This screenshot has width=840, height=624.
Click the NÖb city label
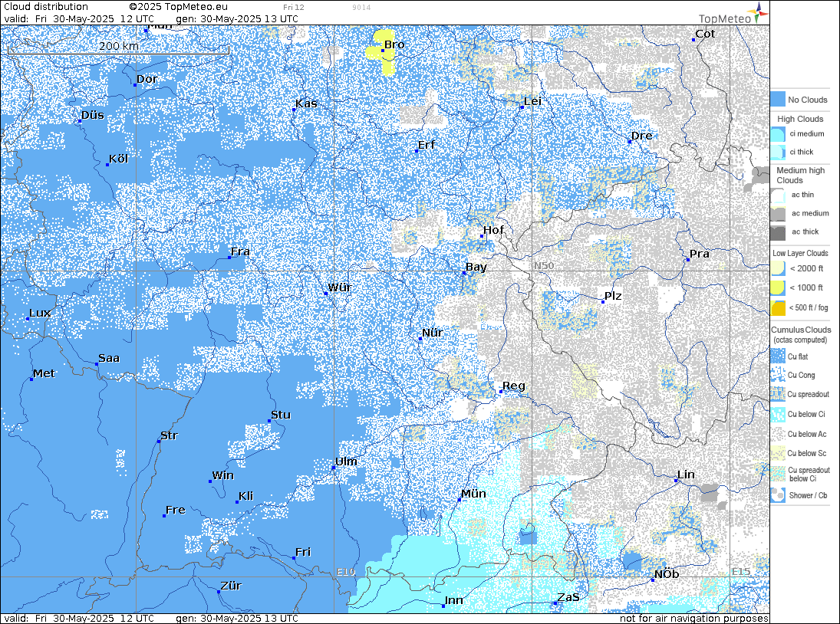coord(667,574)
